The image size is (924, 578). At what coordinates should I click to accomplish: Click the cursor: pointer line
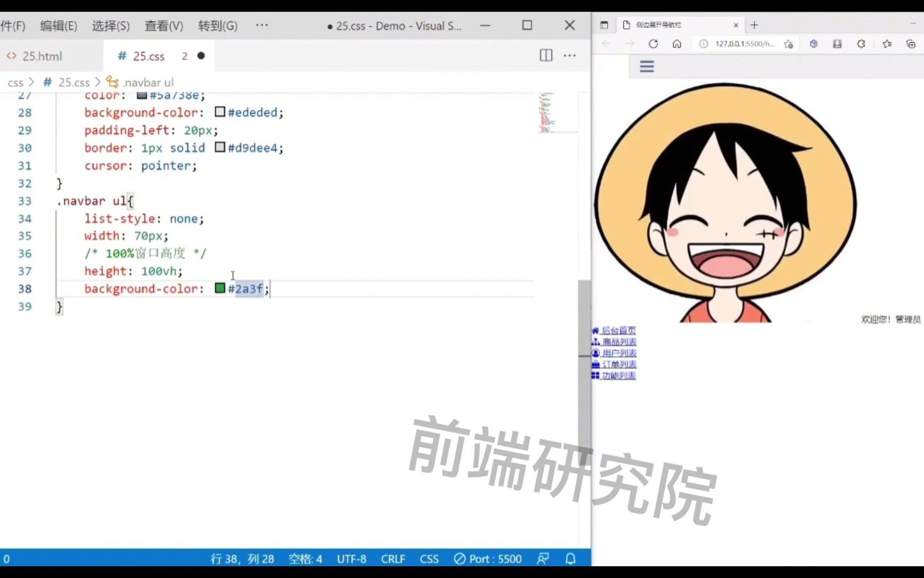pos(140,165)
